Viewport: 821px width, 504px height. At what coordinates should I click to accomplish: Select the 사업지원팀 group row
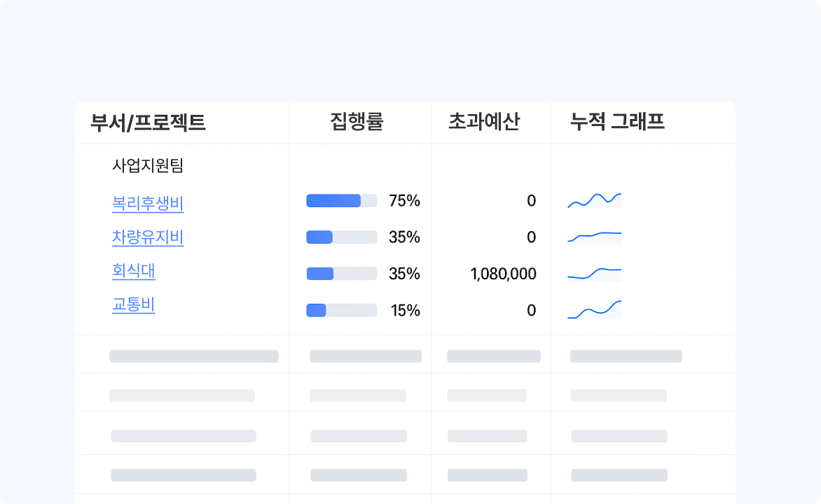(x=148, y=166)
